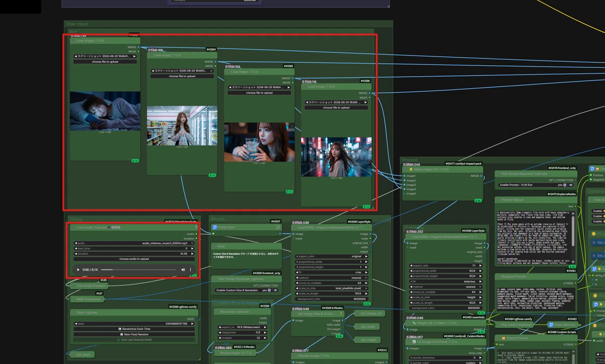The width and height of the screenshot is (605, 364).
Task: Collapse the Note node via title dot
Action: point(215,247)
